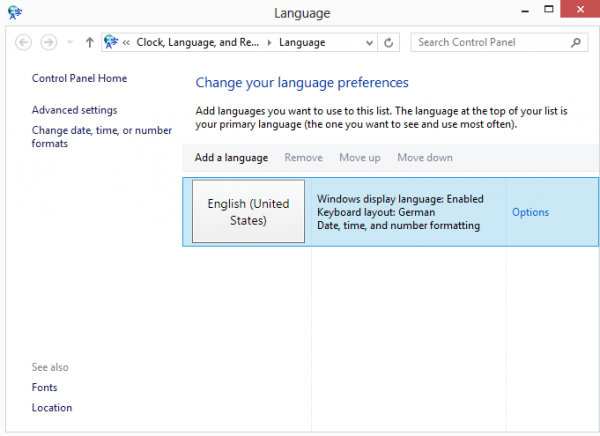Maximize the Language window

click(549, 10)
